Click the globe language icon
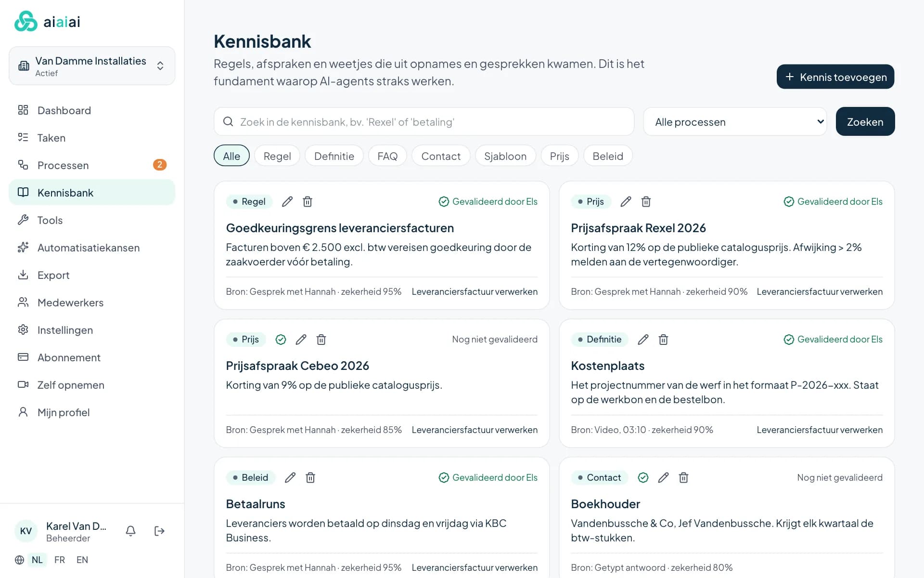 19,560
